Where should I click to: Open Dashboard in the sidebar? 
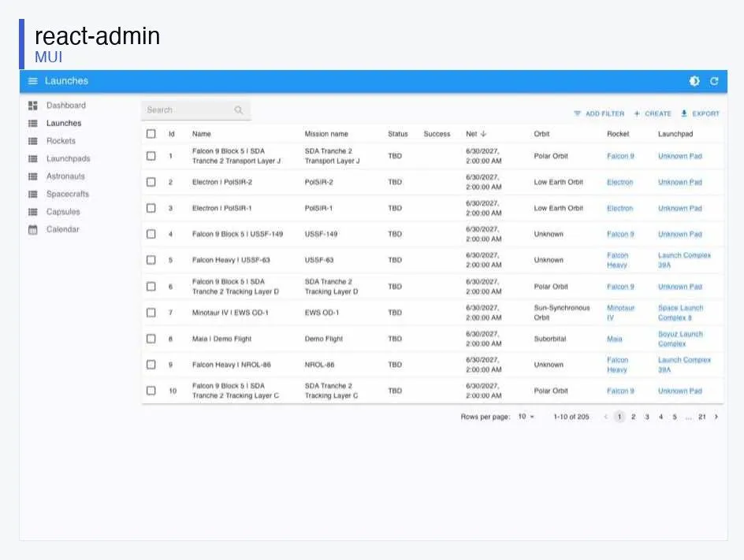pyautogui.click(x=66, y=106)
